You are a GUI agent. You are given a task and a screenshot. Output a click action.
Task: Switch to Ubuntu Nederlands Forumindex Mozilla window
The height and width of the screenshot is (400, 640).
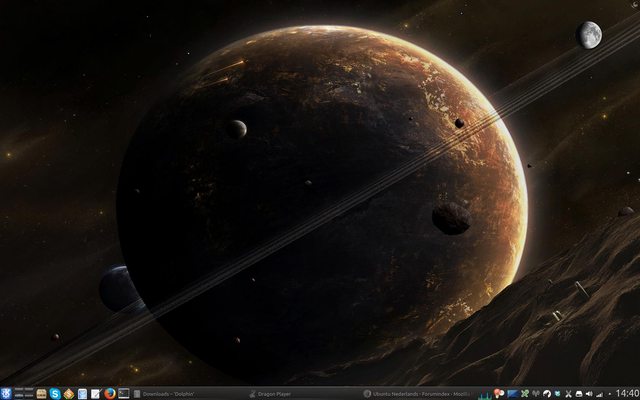pyautogui.click(x=419, y=394)
